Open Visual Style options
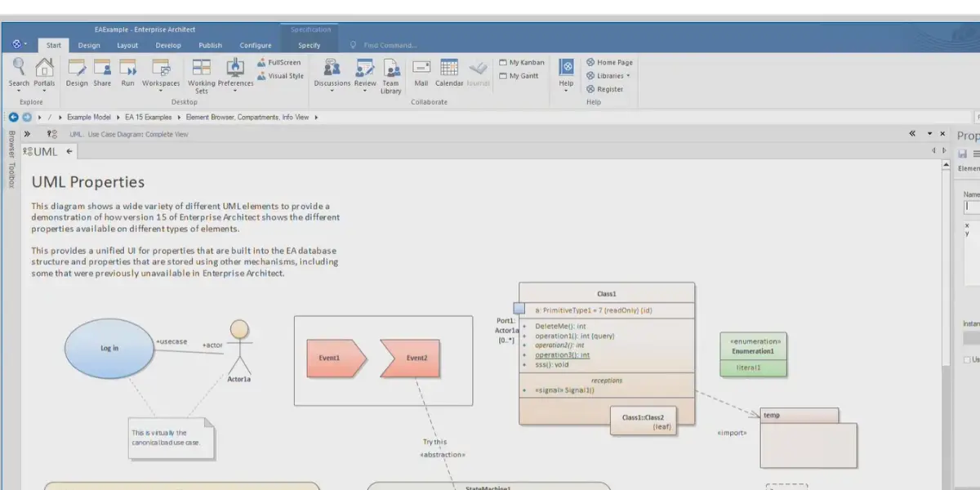This screenshot has height=490, width=980. pos(280,76)
